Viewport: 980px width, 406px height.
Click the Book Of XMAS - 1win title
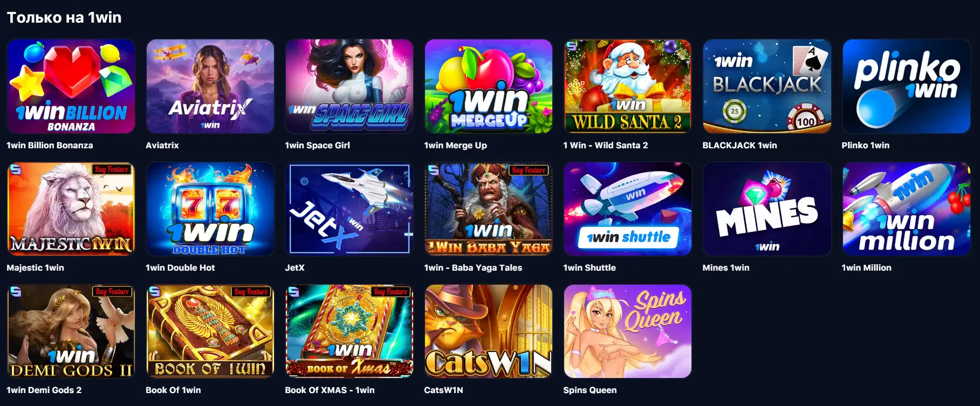(330, 390)
